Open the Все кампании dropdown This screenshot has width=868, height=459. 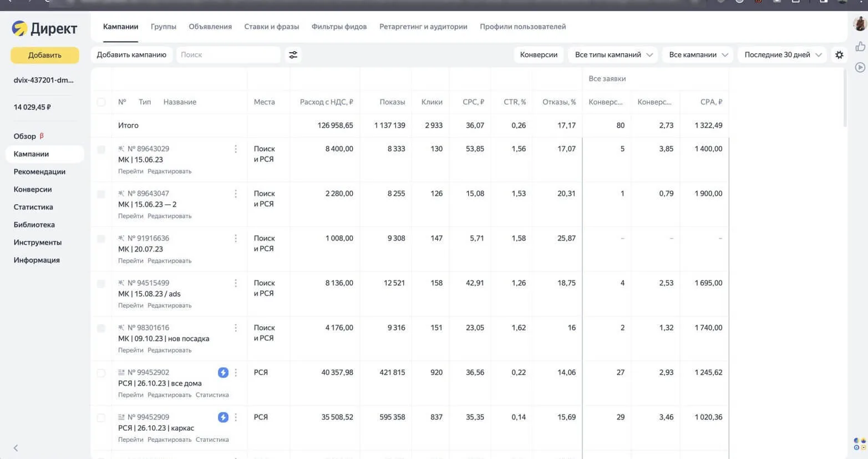click(698, 55)
